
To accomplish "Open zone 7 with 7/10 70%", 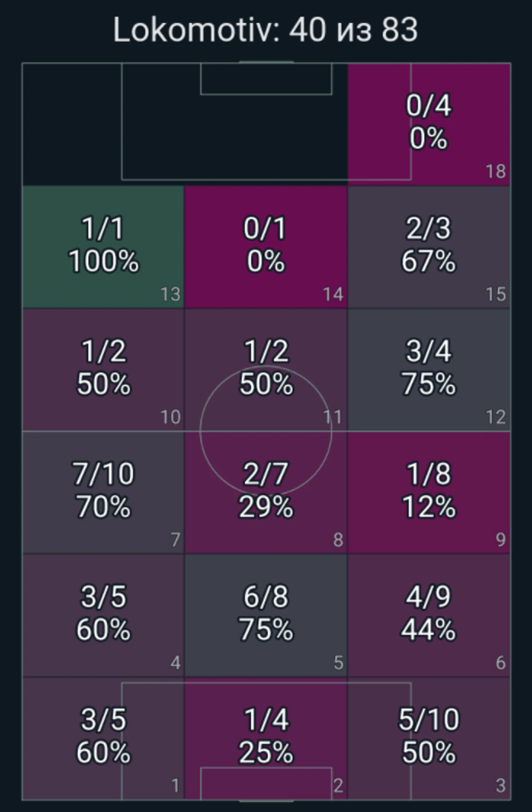I will click(x=103, y=492).
